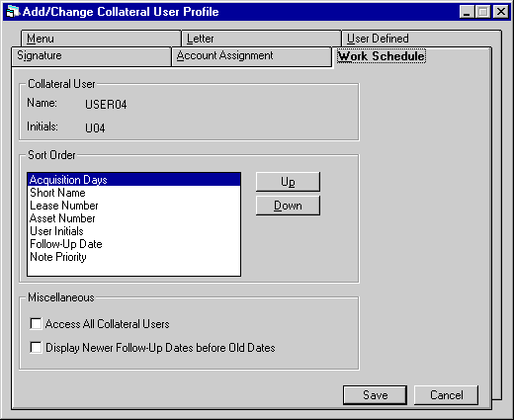
Task: Enable Access All Collateral Users
Action: click(x=36, y=324)
